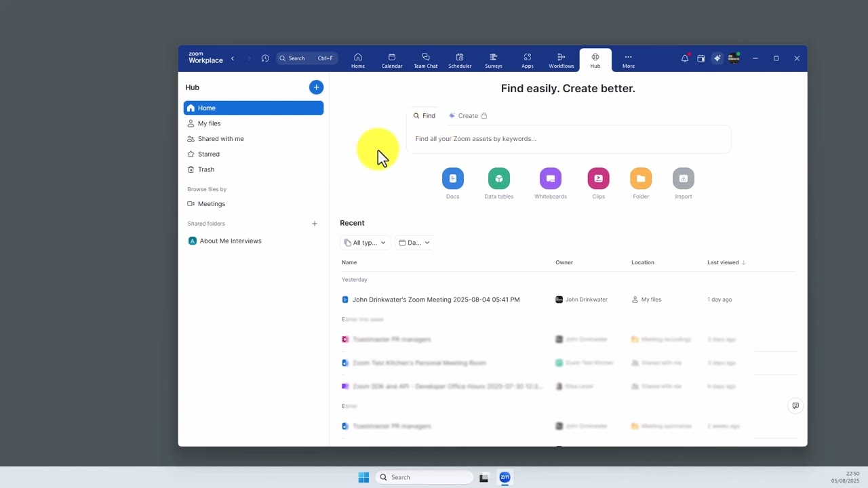This screenshot has height=488, width=868.
Task: Go back using the back arrow
Action: [233, 58]
